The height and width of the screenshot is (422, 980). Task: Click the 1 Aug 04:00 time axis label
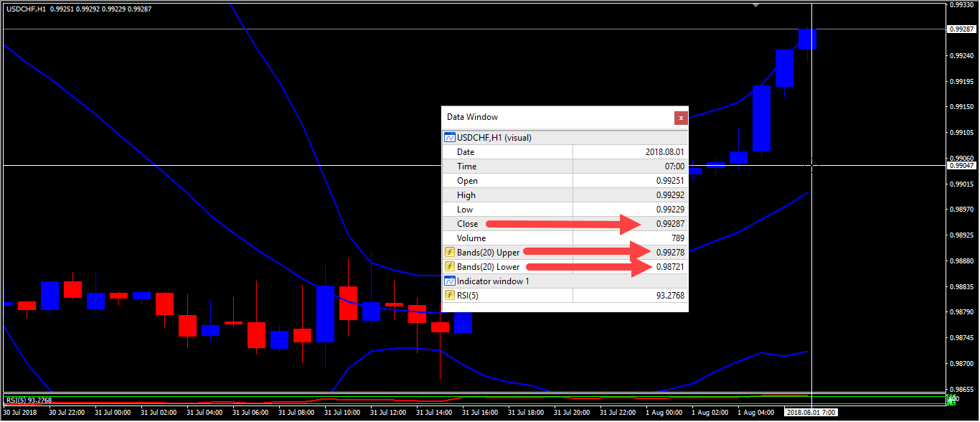pyautogui.click(x=755, y=413)
